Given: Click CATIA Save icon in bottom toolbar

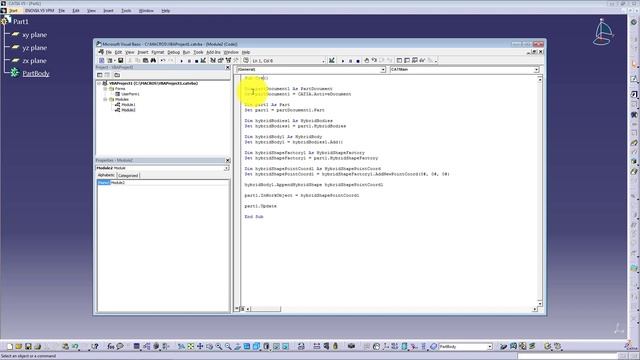Looking at the screenshot, I should (x=28, y=347).
